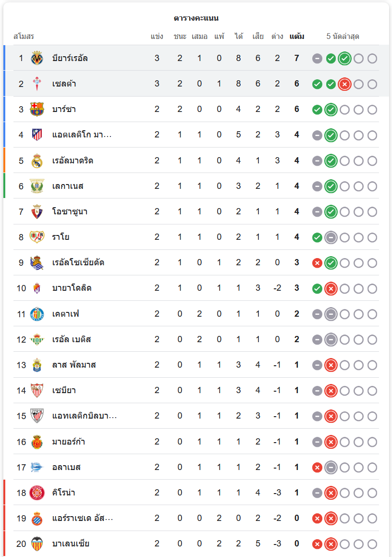Click Celta's red loss icon in last matches
The image size is (392, 557).
tap(344, 84)
